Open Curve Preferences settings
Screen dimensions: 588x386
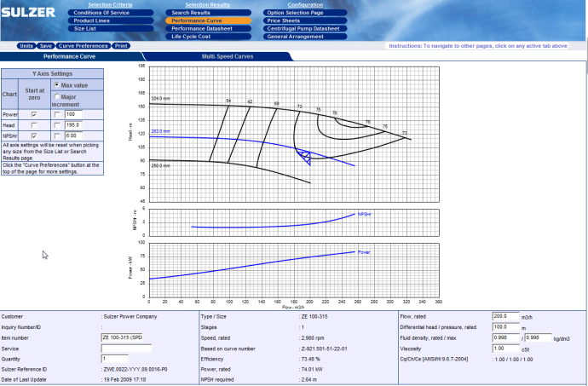tap(83, 45)
